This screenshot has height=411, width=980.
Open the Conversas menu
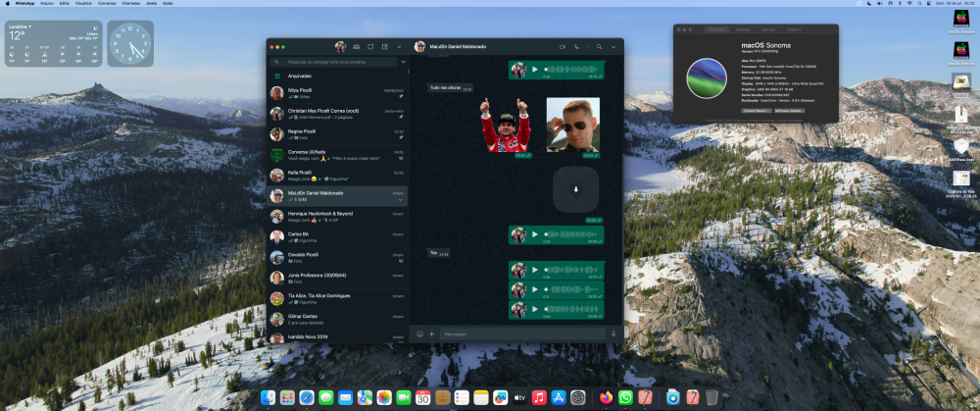tap(107, 3)
